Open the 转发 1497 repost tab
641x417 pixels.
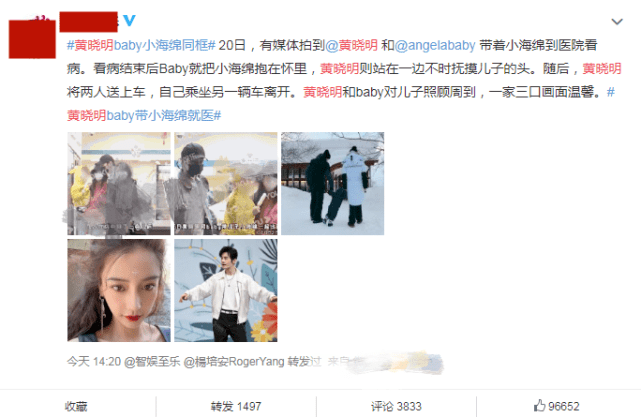click(x=236, y=406)
